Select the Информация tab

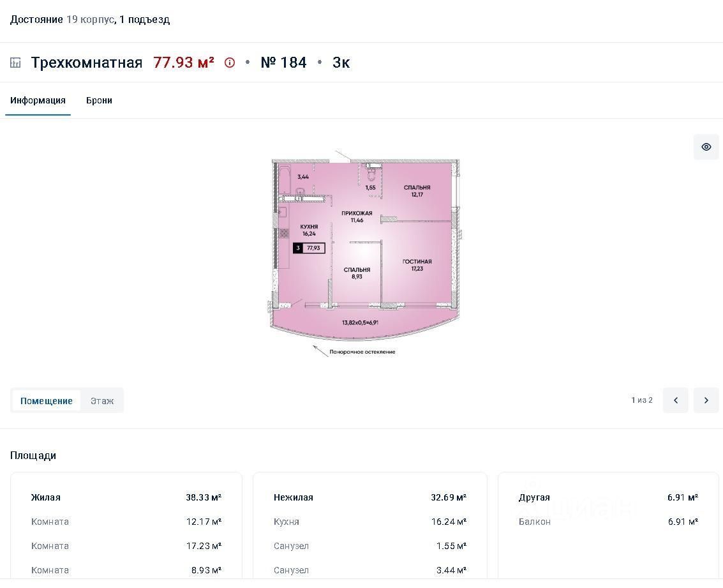pos(38,100)
